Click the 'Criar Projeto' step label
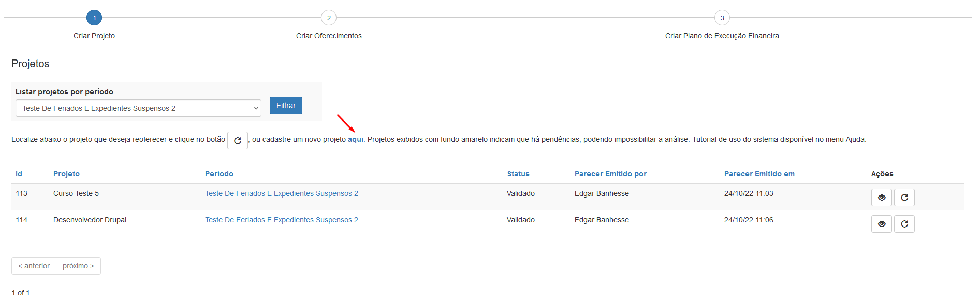 point(94,36)
